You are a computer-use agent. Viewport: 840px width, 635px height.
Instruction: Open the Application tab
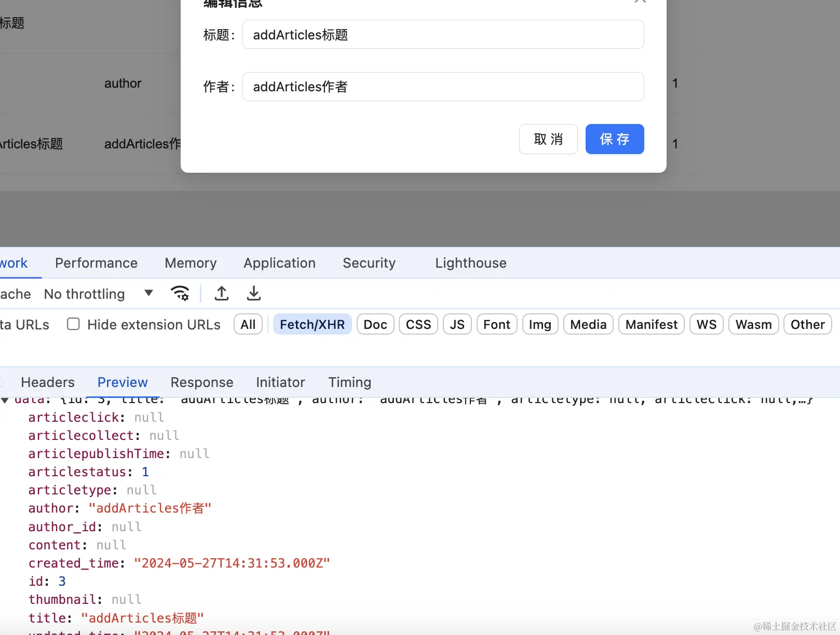[x=280, y=263]
